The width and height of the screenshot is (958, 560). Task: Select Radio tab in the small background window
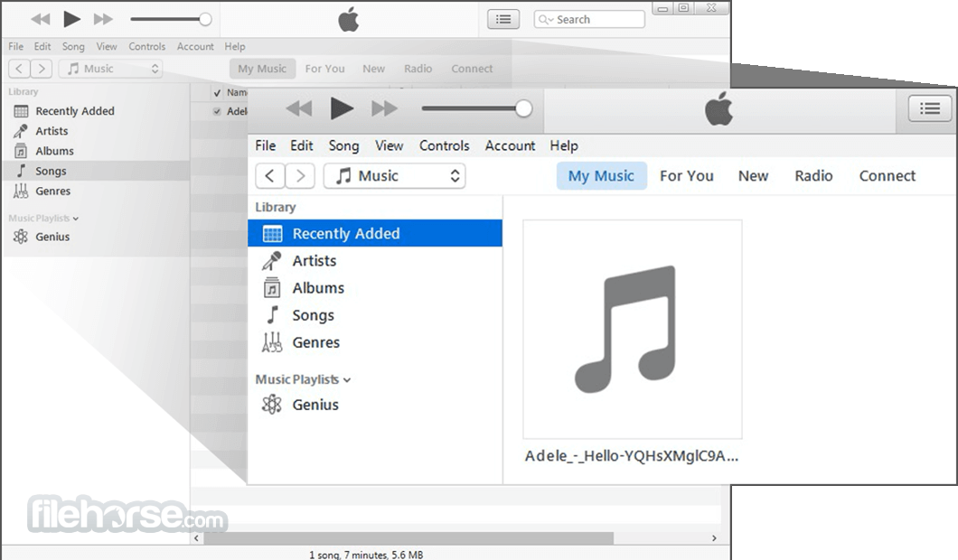(x=418, y=69)
